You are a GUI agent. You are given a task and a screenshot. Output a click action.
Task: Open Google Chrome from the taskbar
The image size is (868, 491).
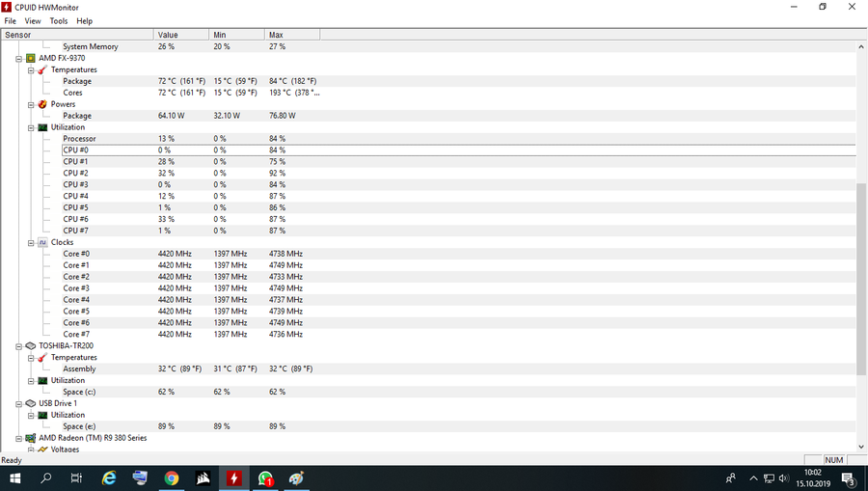pyautogui.click(x=171, y=478)
